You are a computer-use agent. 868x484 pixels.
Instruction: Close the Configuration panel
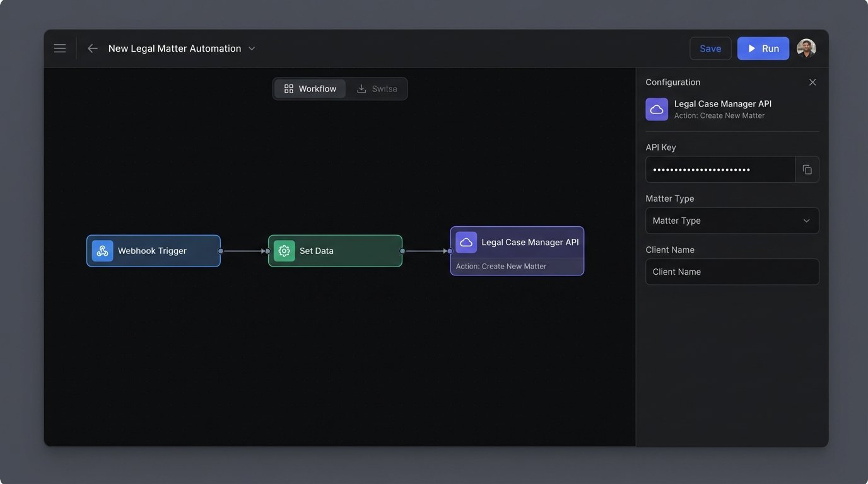pyautogui.click(x=812, y=83)
